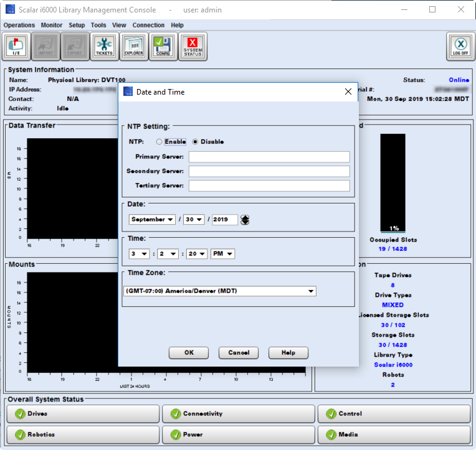Click the Online status text
Image resolution: width=476 pixels, height=450 pixels.
(x=459, y=80)
